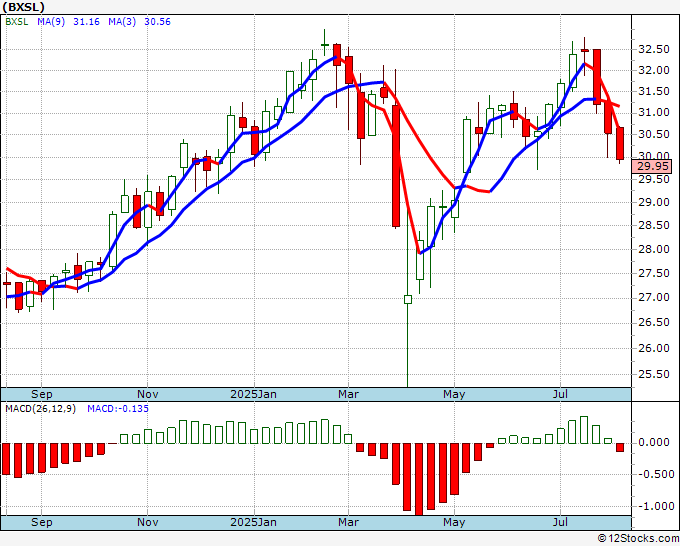Click the green BXSL legend label

coord(16,22)
